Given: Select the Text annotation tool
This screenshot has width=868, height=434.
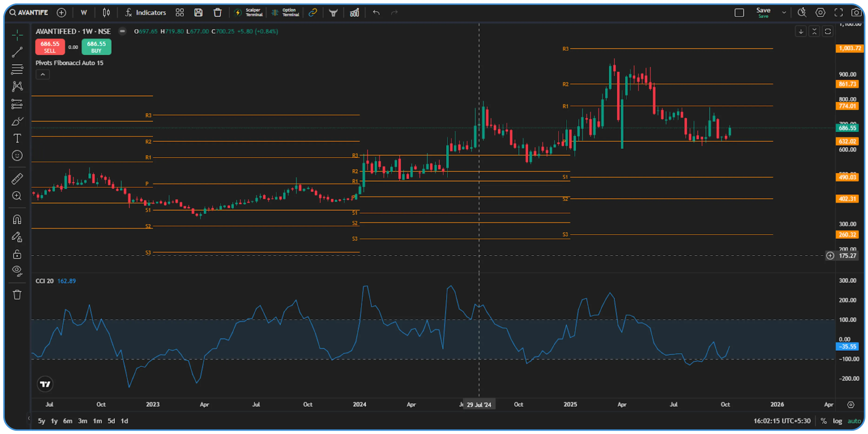Looking at the screenshot, I should [17, 138].
